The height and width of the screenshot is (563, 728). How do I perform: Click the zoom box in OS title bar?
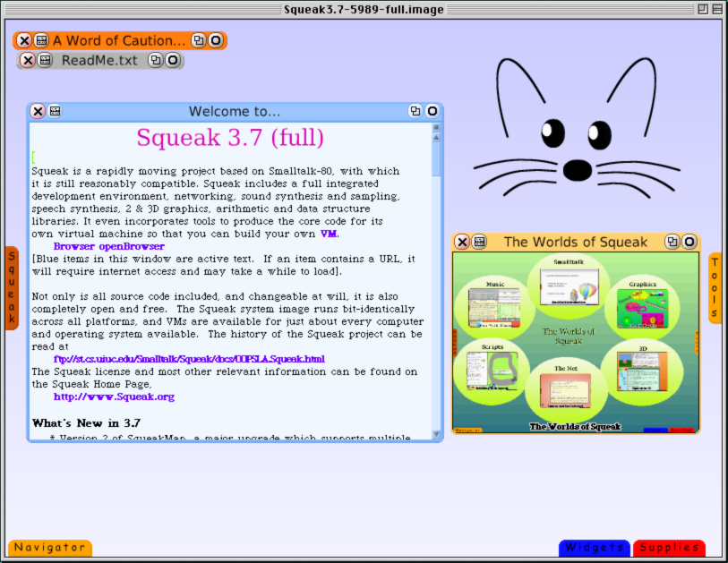[703, 9]
